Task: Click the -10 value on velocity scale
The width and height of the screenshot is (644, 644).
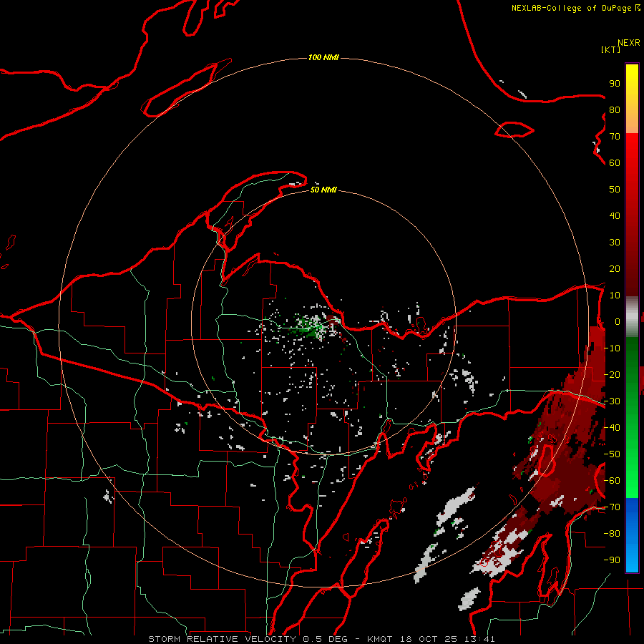Action: click(612, 348)
